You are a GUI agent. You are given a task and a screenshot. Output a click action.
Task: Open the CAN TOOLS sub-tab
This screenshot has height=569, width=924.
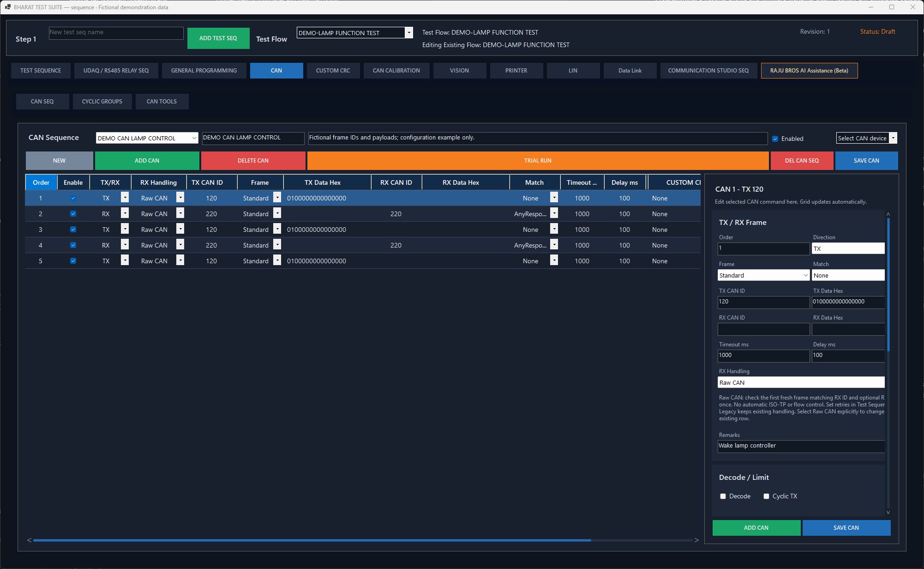coord(162,102)
